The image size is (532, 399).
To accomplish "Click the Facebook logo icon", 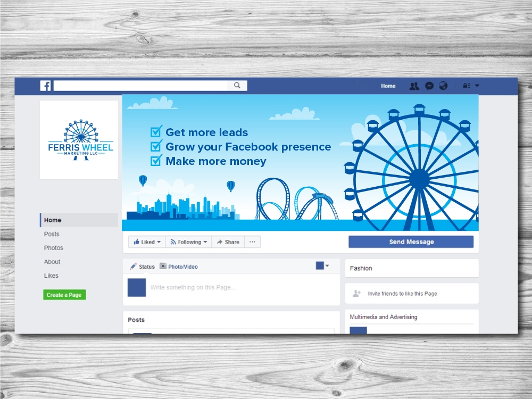I will coord(45,85).
